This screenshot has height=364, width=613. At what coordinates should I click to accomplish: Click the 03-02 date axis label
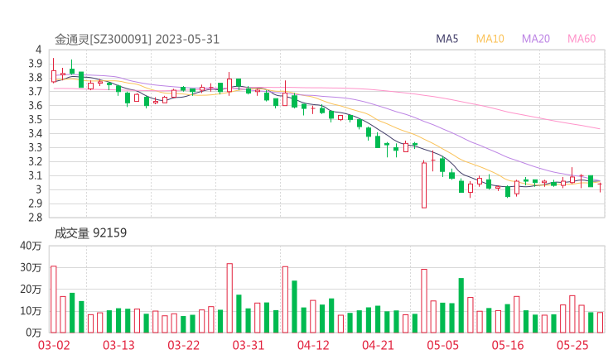click(x=54, y=345)
